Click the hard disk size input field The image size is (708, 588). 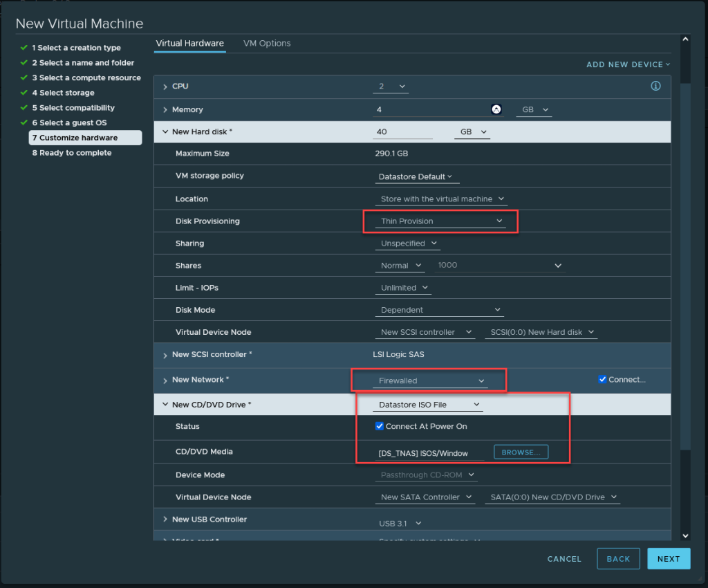pyautogui.click(x=403, y=131)
